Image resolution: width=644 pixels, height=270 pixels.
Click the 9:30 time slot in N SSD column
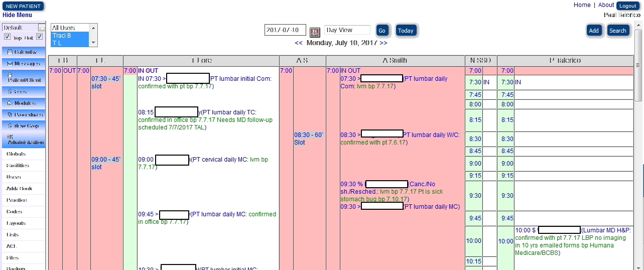473,196
